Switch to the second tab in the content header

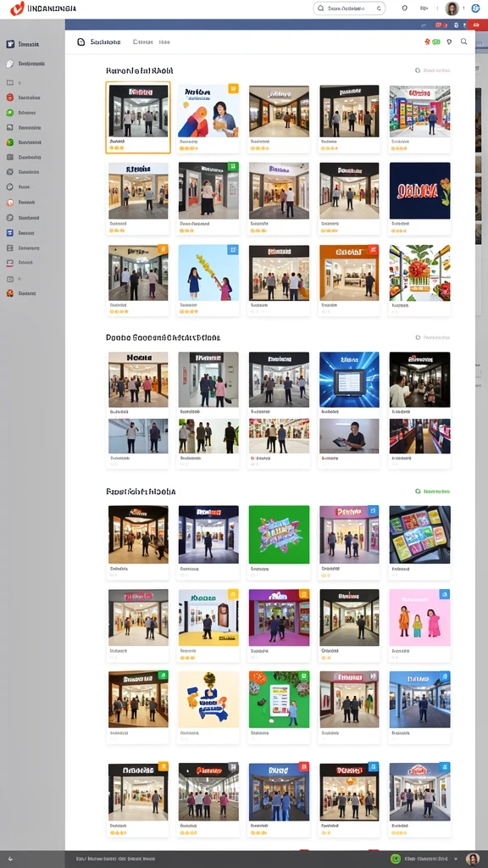(142, 42)
